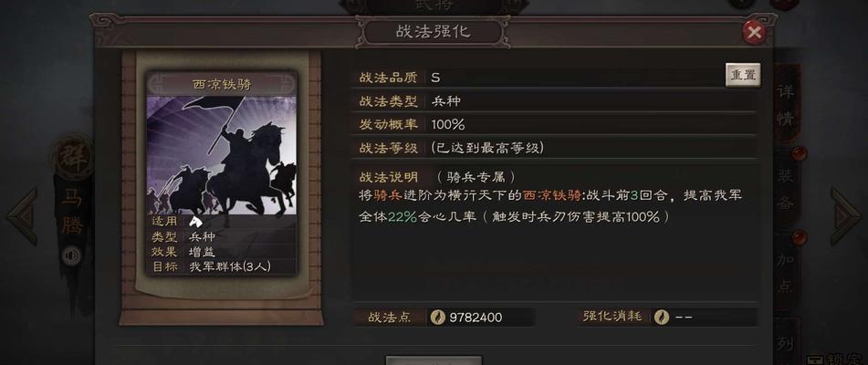Image resolution: width=868 pixels, height=365 pixels.
Task: Tap the orange 骑兵 keyword in description
Action: tap(388, 195)
